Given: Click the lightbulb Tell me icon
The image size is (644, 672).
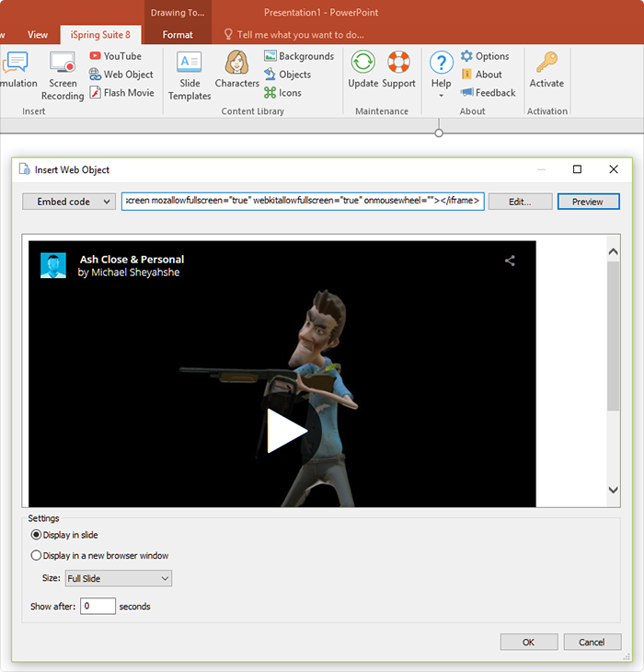Looking at the screenshot, I should point(228,34).
